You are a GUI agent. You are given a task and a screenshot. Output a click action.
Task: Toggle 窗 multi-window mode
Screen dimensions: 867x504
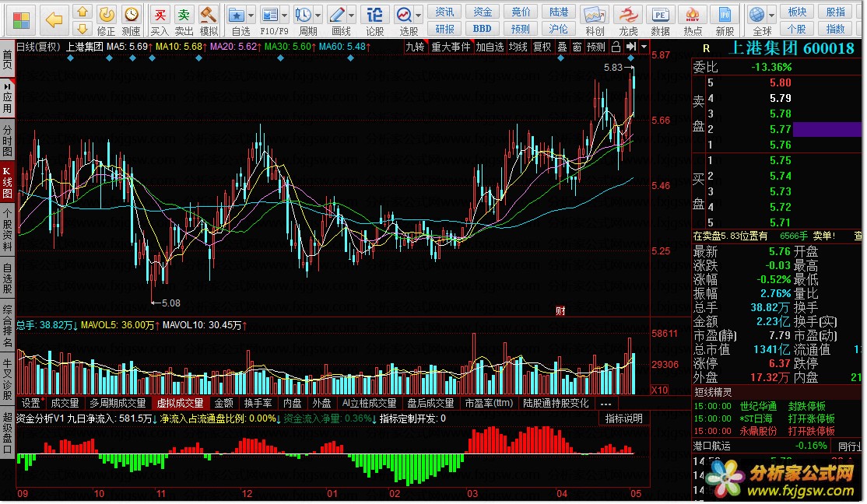(x=577, y=47)
